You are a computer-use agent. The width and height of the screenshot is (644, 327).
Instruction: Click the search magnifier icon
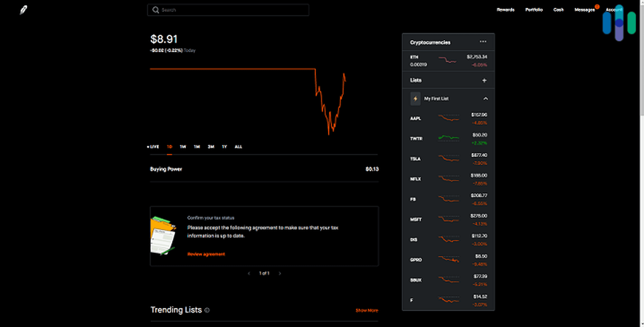click(156, 10)
